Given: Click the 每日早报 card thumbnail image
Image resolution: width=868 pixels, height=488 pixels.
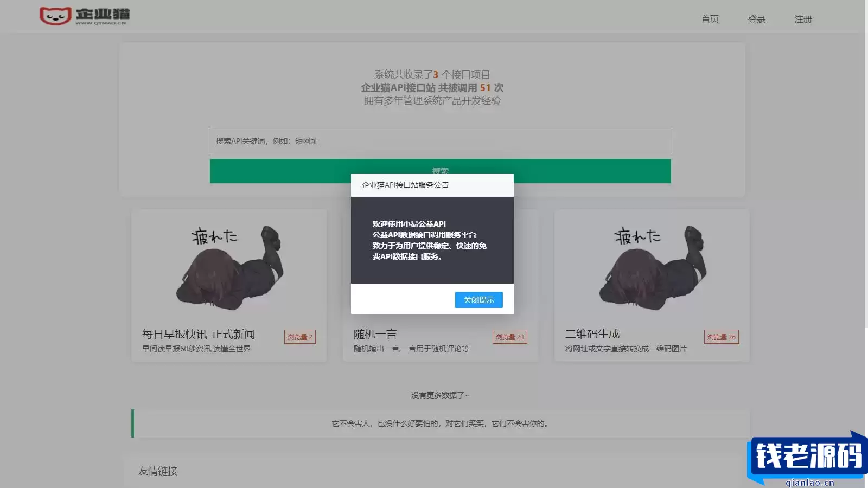Looking at the screenshot, I should [x=229, y=268].
